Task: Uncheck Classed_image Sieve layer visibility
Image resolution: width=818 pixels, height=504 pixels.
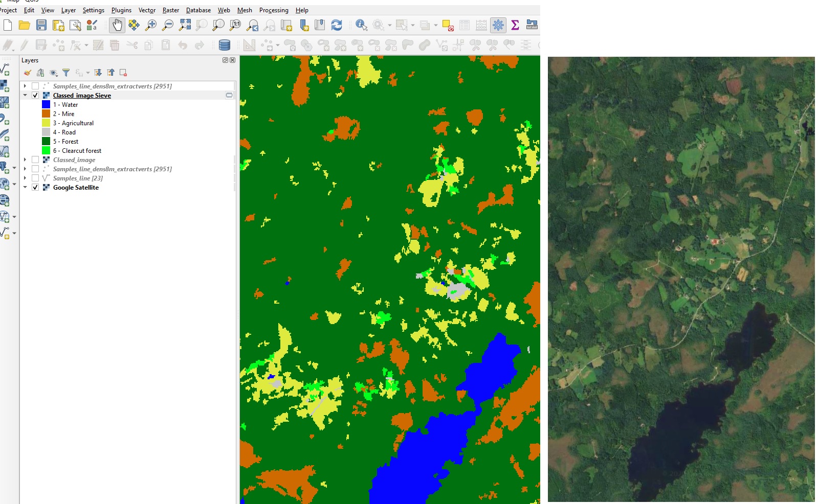Action: tap(35, 95)
